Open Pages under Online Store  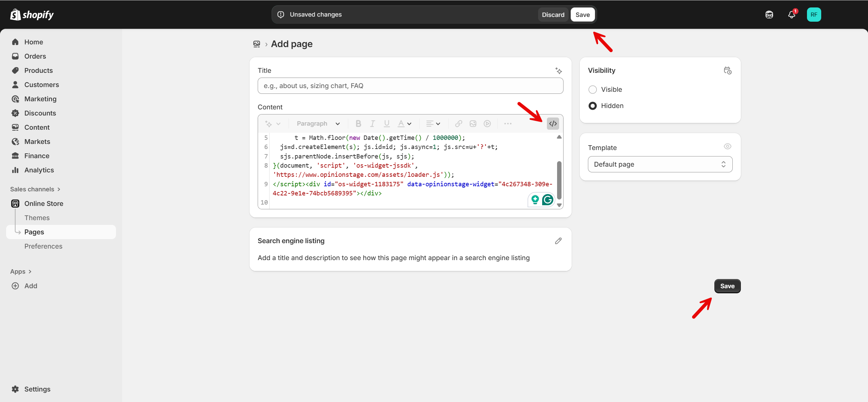click(x=61, y=232)
